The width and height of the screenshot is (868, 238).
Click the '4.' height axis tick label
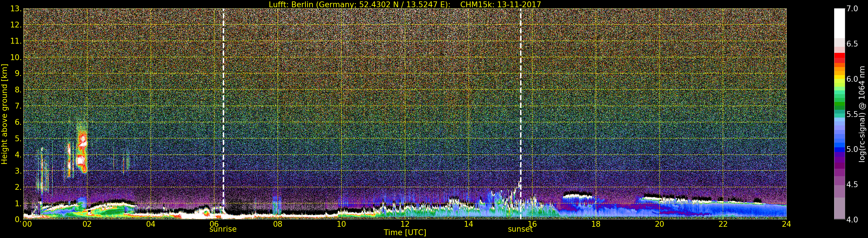pos(18,155)
